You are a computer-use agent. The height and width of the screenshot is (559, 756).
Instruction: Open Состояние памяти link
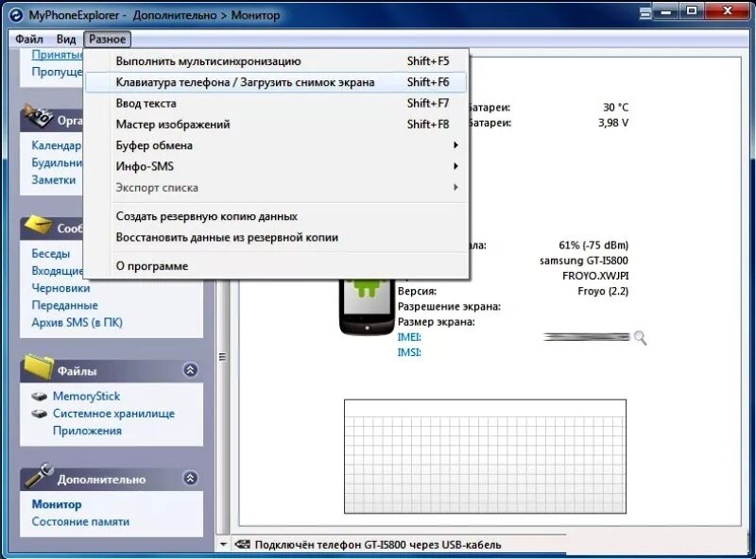click(80, 522)
